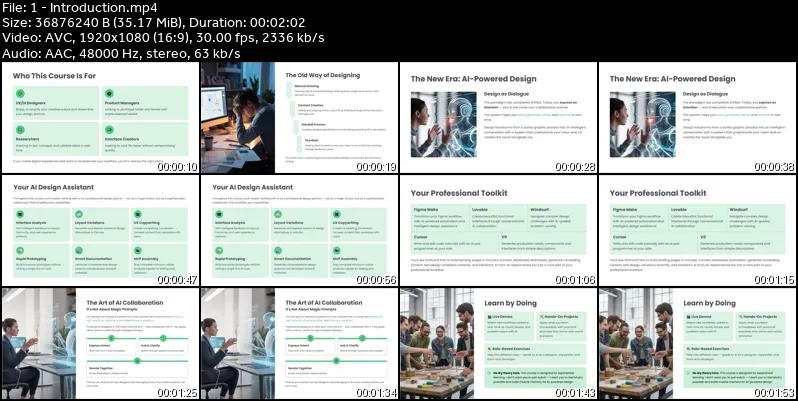Click the Product Managers card icon
This screenshot has height=401, width=798.
[109, 94]
